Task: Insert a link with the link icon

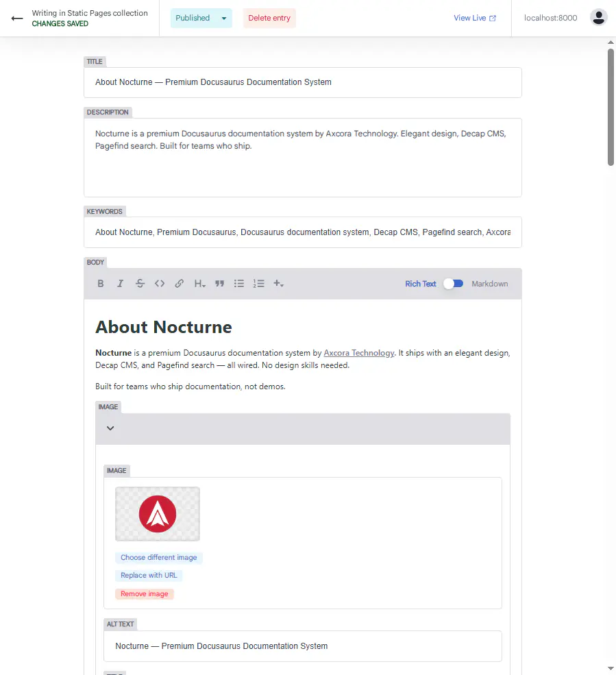Action: (x=180, y=283)
